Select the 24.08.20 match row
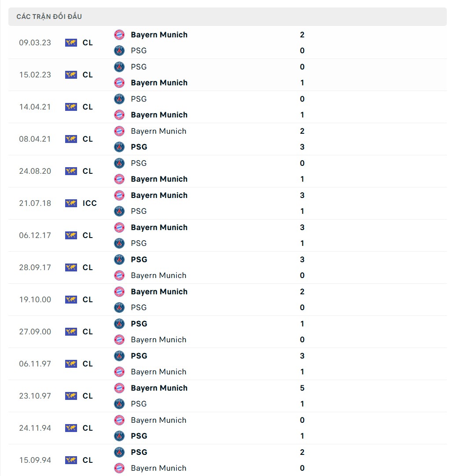The image size is (453, 476). coord(220,171)
